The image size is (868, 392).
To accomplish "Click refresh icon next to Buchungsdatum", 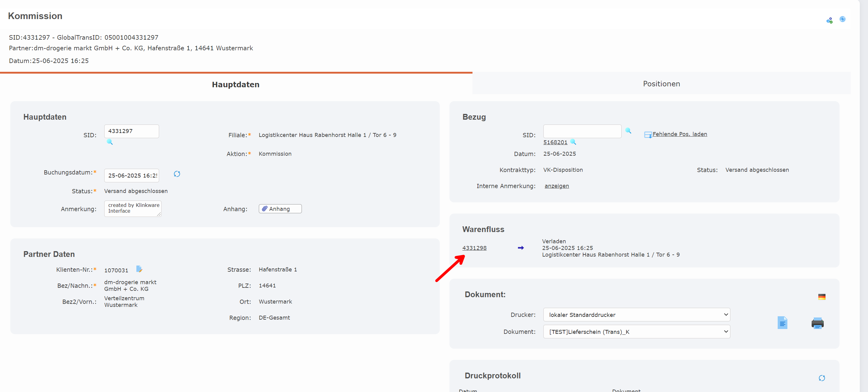I will pos(177,174).
